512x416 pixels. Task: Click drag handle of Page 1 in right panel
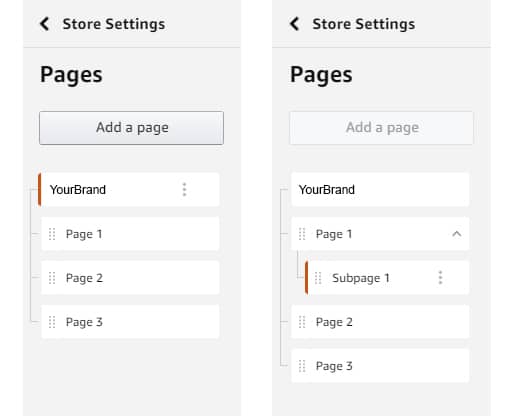point(302,234)
